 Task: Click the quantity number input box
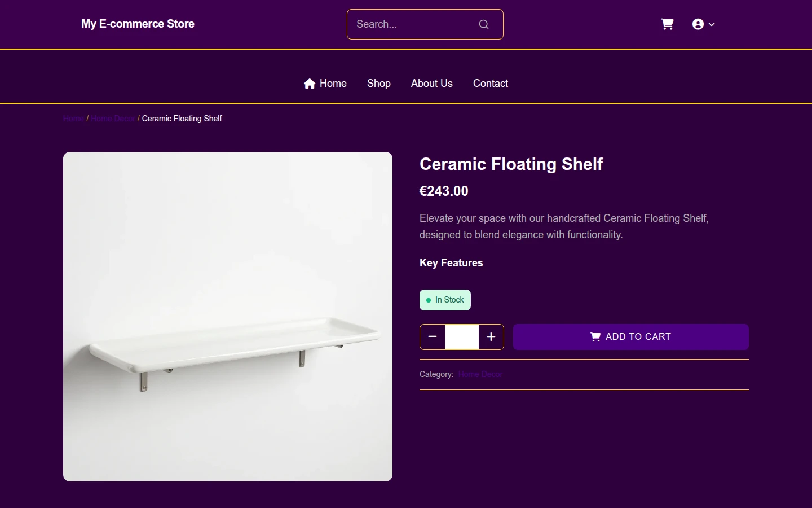pyautogui.click(x=462, y=337)
